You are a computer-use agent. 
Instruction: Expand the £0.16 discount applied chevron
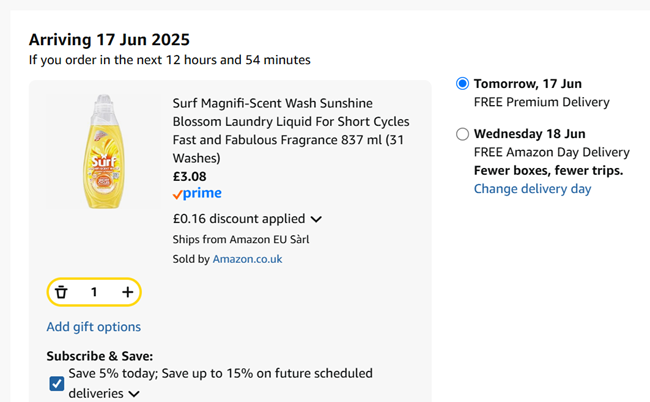pyautogui.click(x=317, y=219)
